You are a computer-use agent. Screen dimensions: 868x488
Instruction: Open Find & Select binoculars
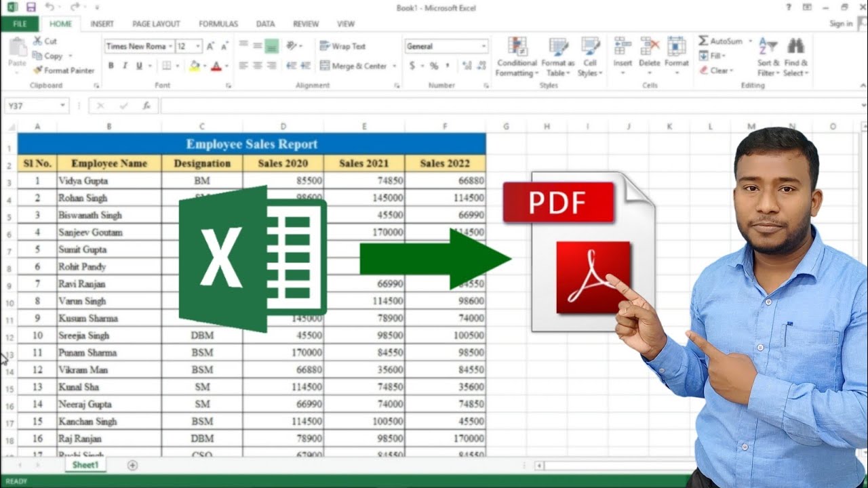click(795, 57)
